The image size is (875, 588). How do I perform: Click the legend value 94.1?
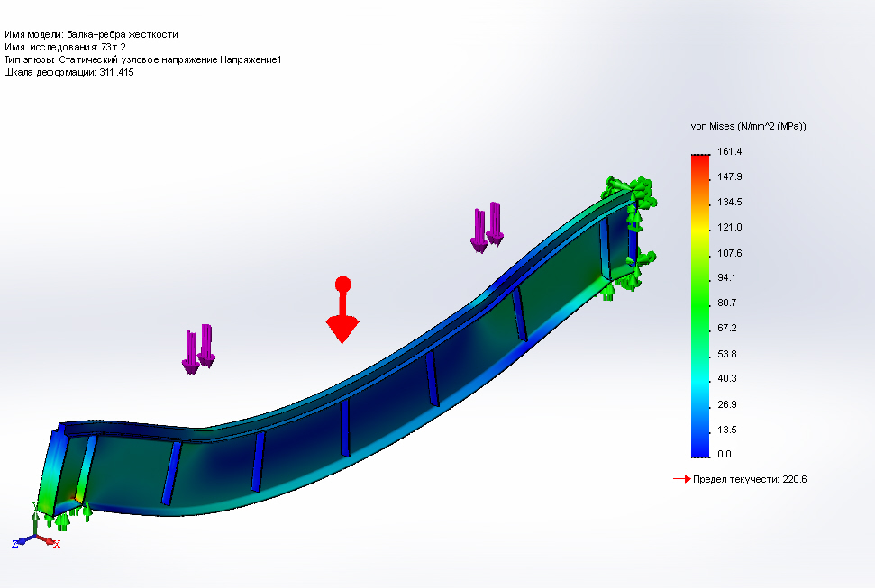tap(726, 278)
